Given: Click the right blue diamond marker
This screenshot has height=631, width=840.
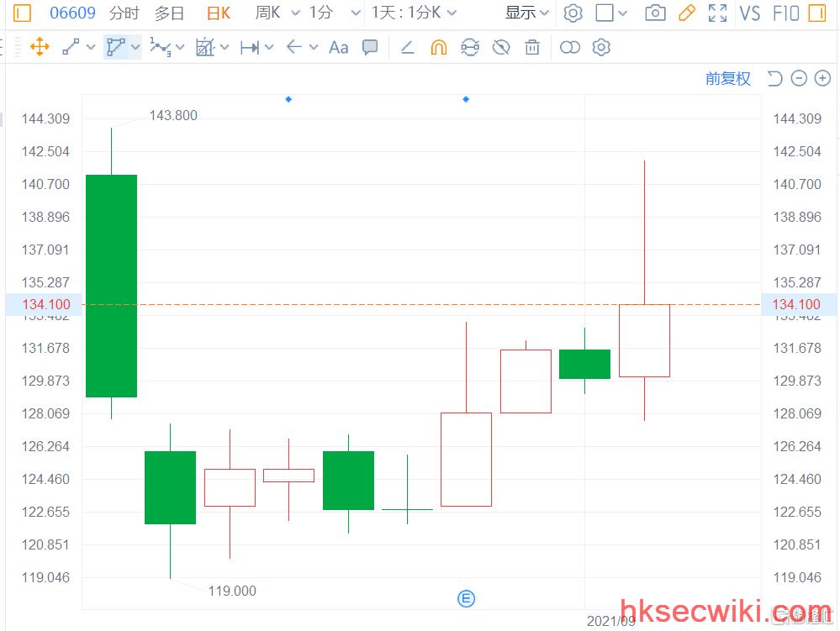Looking at the screenshot, I should pyautogui.click(x=466, y=99).
